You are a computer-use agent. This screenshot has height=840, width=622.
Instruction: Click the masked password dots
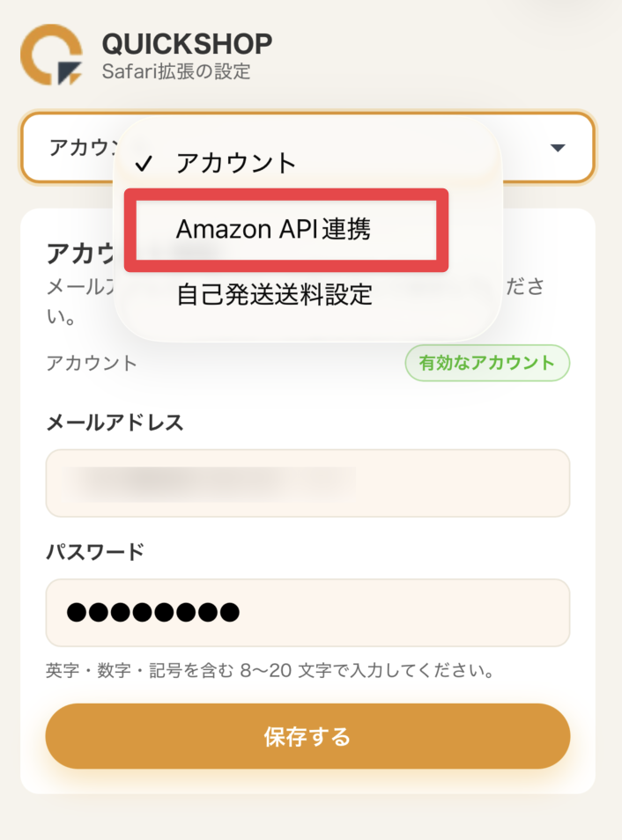(x=152, y=612)
